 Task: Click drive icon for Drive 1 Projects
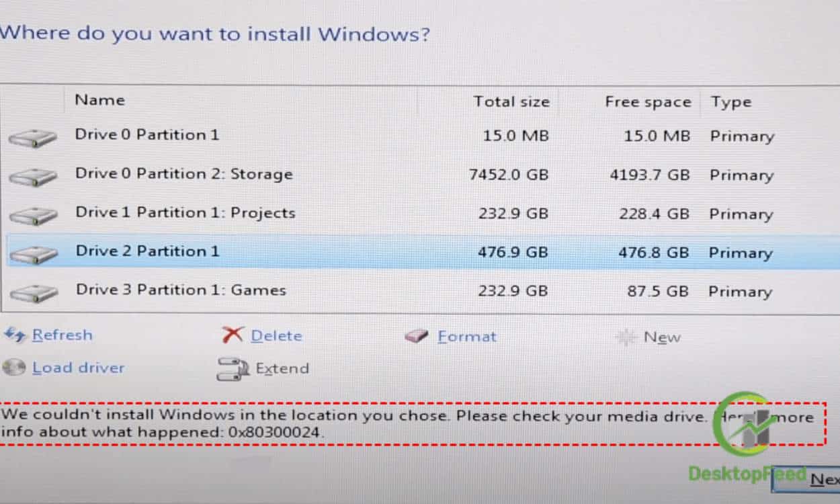click(x=33, y=216)
